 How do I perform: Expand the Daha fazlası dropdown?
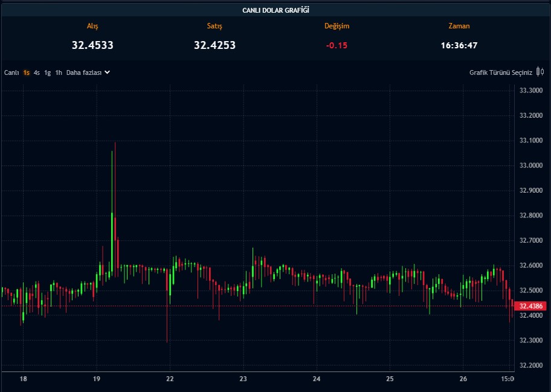[x=85, y=72]
